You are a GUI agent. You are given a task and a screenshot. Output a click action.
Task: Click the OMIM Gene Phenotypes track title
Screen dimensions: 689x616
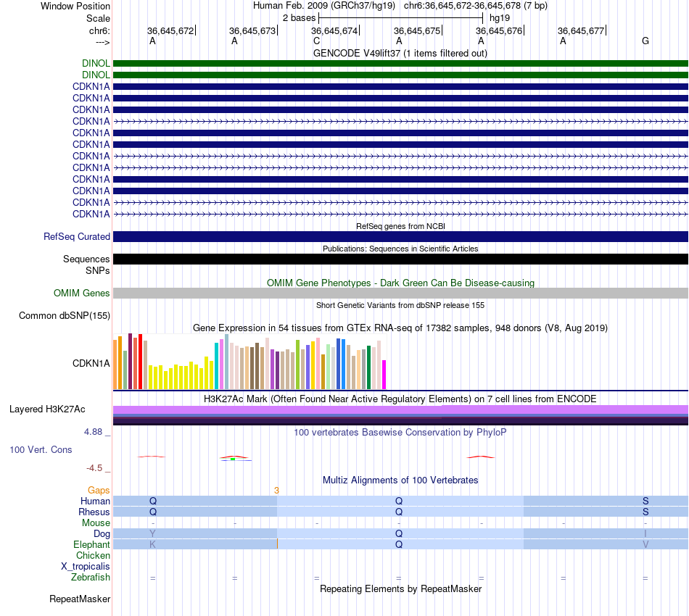401,283
